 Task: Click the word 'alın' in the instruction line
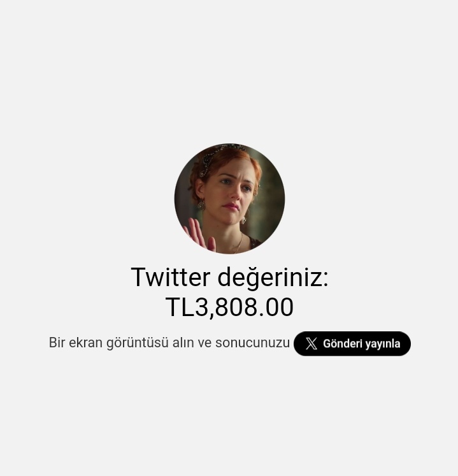pyautogui.click(x=183, y=342)
